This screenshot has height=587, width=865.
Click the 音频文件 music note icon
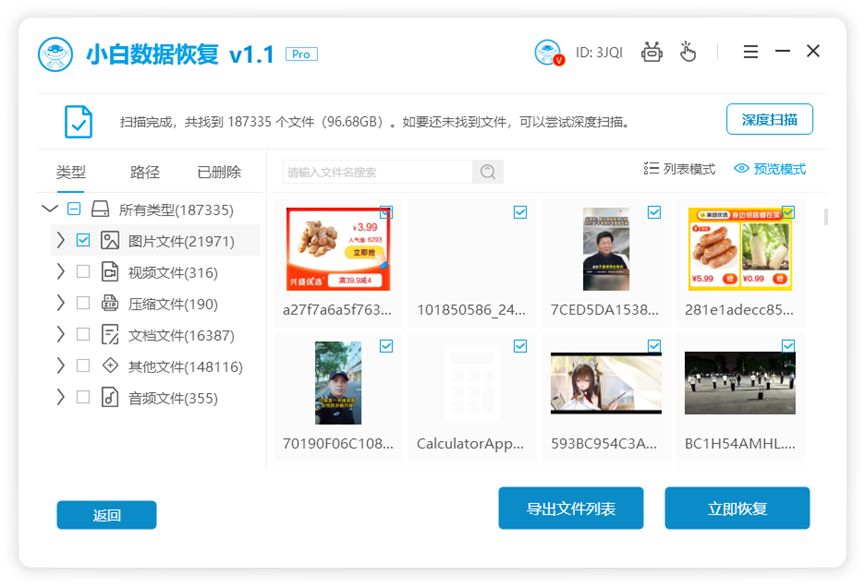[110, 397]
